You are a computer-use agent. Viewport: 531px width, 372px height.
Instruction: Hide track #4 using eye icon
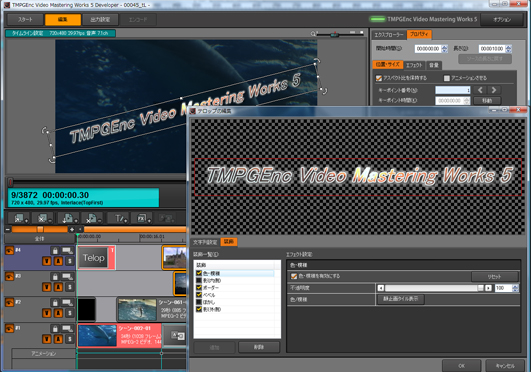click(x=9, y=250)
